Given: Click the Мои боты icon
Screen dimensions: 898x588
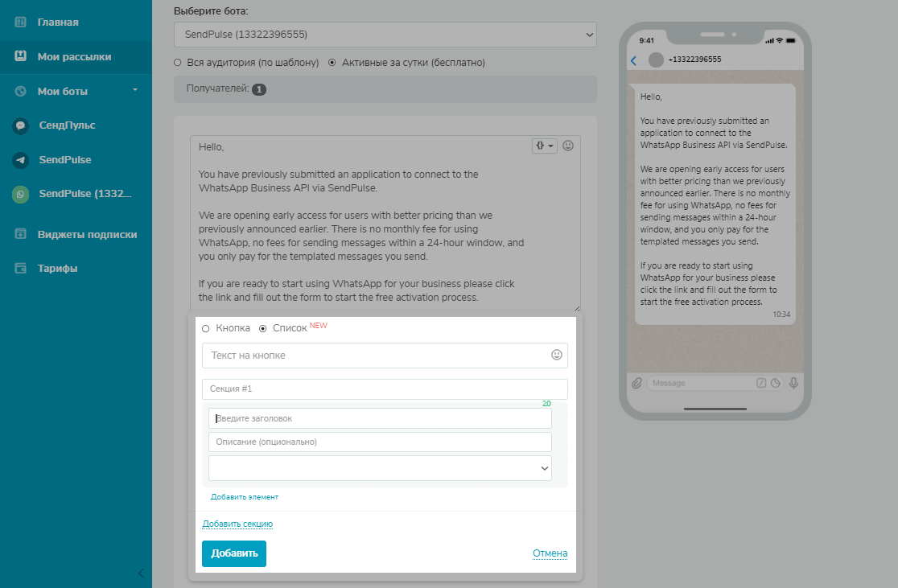Looking at the screenshot, I should tap(21, 91).
